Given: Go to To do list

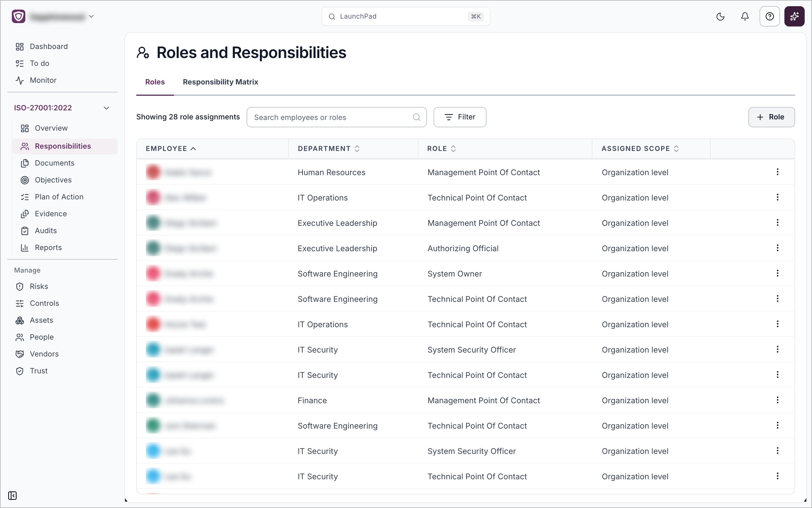Looking at the screenshot, I should 33,63.
